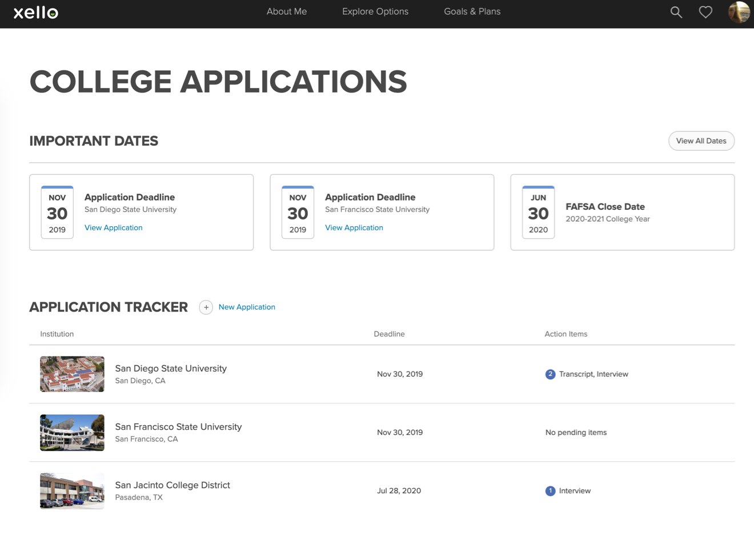
Task: Click the plus icon to start a new application
Action: pyautogui.click(x=206, y=307)
